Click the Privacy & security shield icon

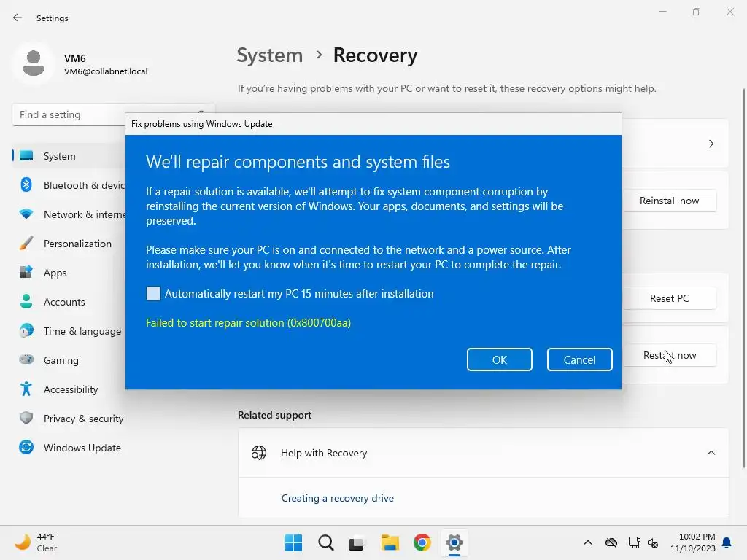tap(26, 418)
